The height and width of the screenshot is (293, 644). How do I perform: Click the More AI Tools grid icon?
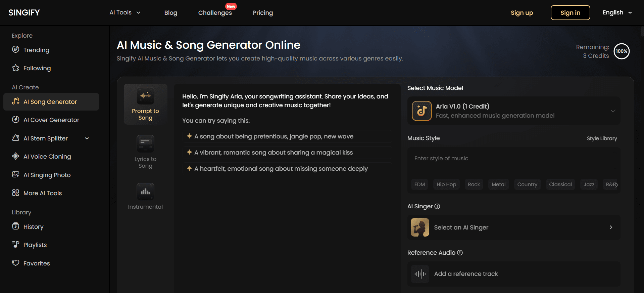click(15, 193)
